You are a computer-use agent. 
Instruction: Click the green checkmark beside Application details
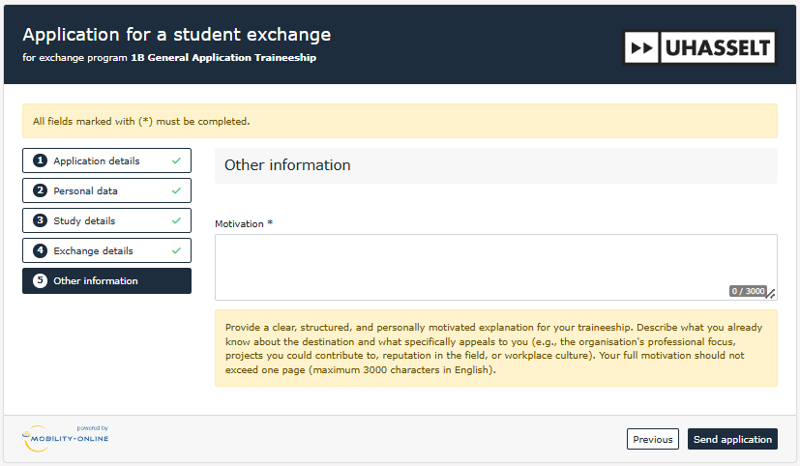point(176,161)
